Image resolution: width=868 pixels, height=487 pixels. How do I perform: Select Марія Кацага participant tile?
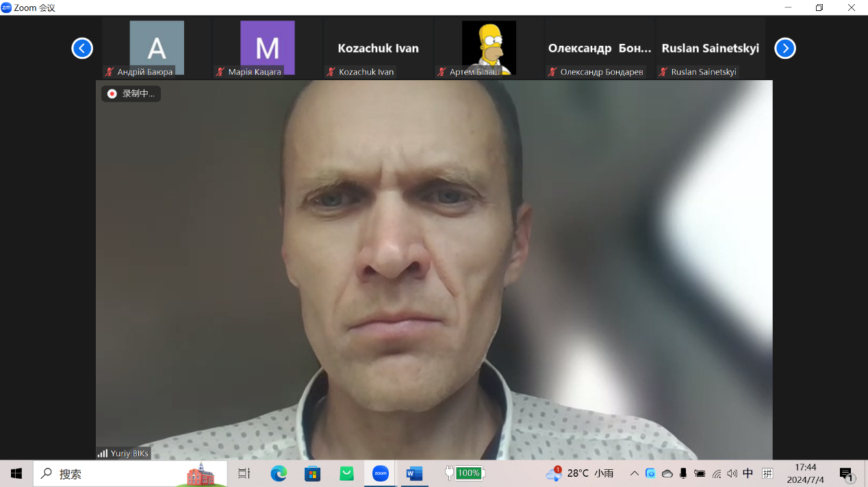click(267, 49)
